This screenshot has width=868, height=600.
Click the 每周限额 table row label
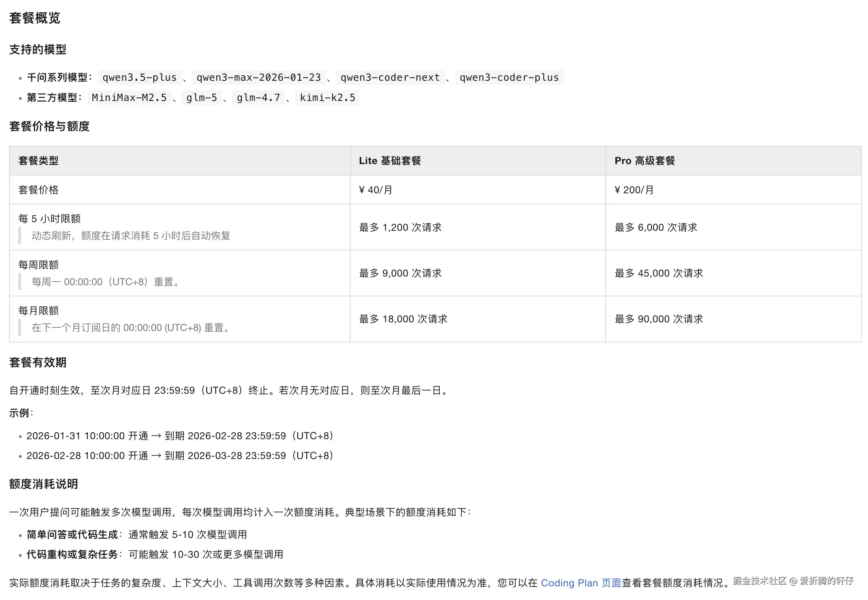38,264
